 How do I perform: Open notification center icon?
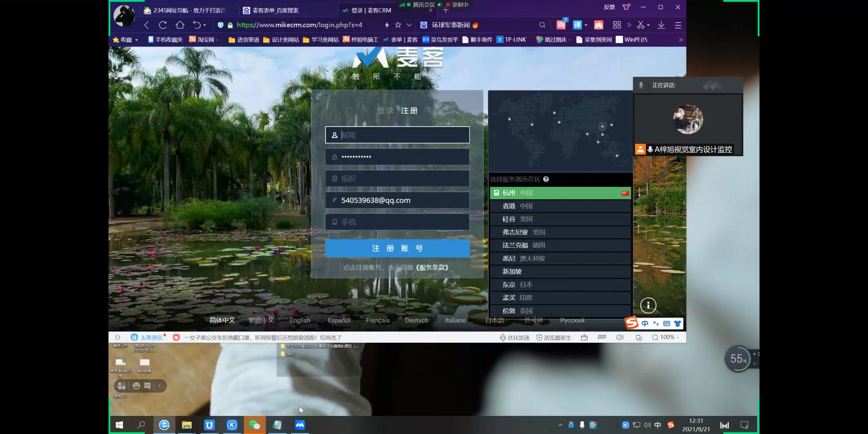click(744, 425)
